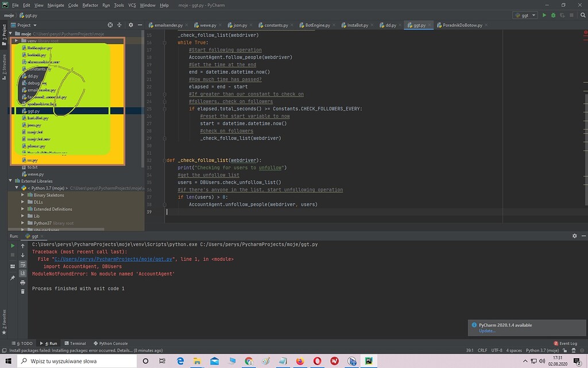The image size is (588, 368).
Task: Open the Event Log button
Action: click(566, 343)
